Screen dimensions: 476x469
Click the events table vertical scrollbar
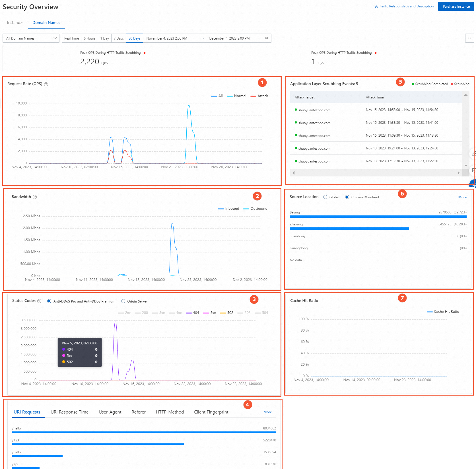[x=466, y=130]
